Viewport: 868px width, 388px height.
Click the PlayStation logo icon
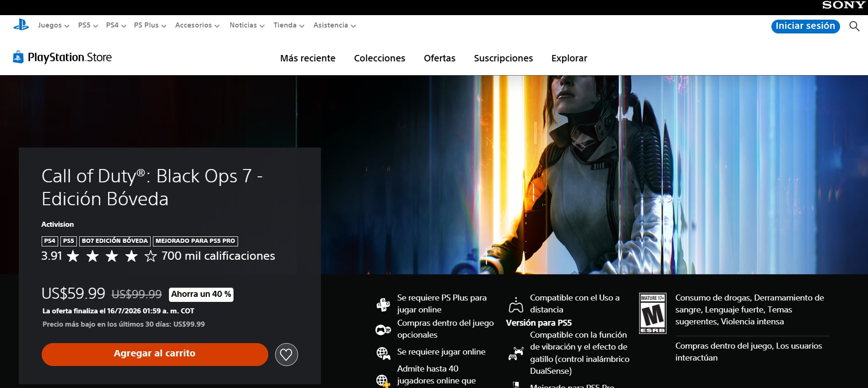click(21, 25)
